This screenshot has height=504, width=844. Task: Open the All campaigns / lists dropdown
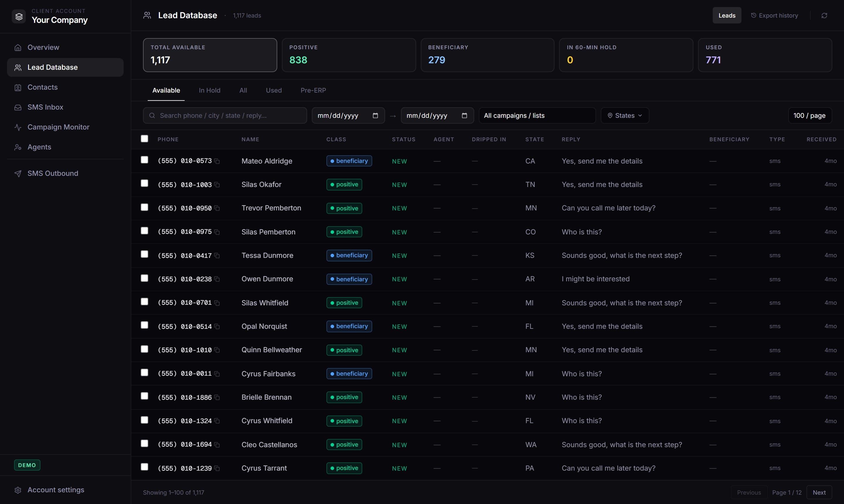pyautogui.click(x=537, y=115)
